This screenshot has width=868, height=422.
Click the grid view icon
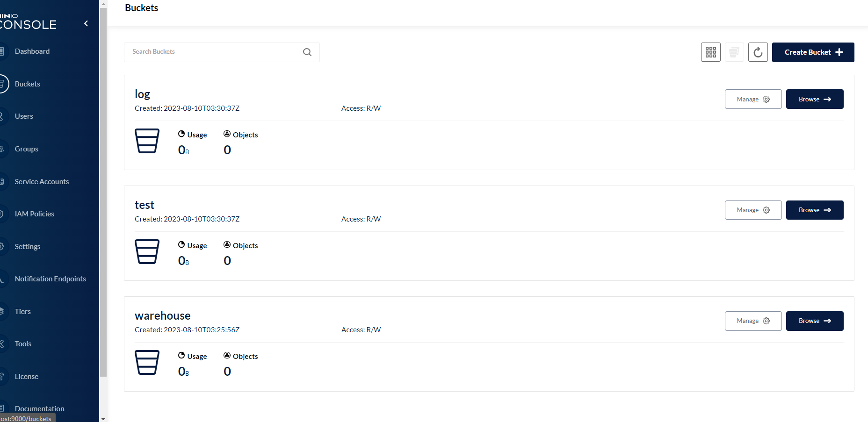(x=710, y=52)
